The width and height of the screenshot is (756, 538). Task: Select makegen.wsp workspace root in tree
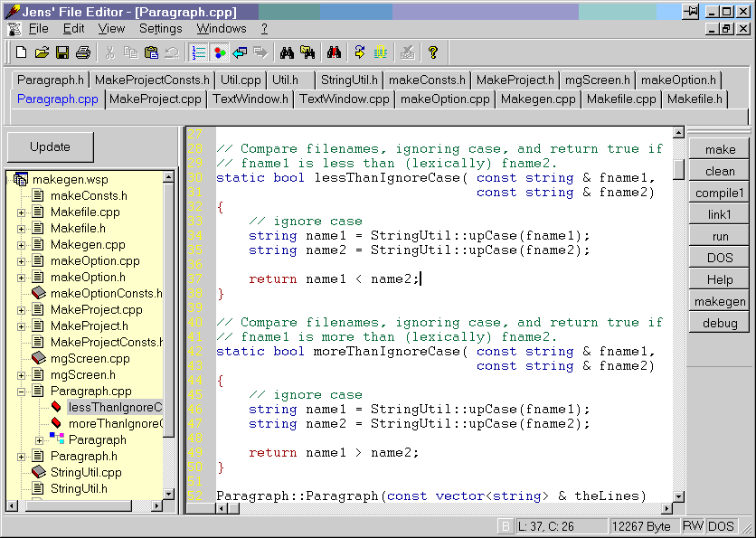point(70,180)
